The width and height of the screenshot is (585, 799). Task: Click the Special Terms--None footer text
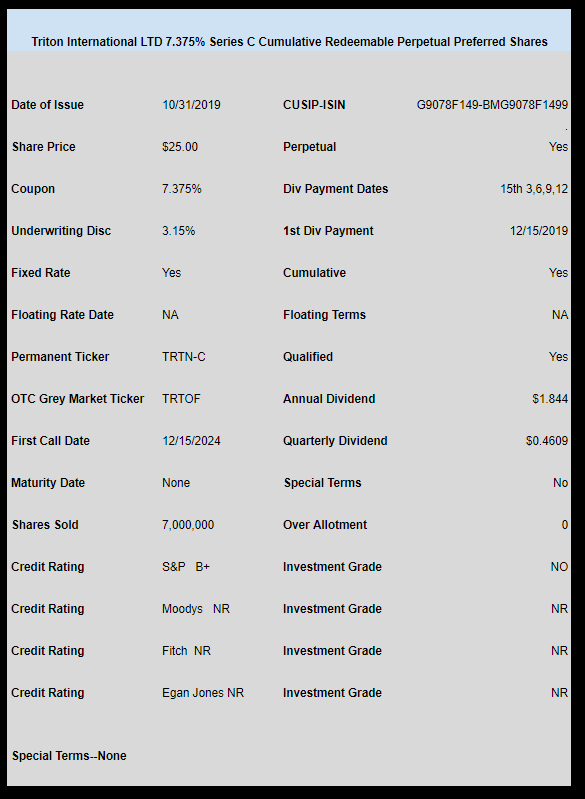[x=69, y=756]
